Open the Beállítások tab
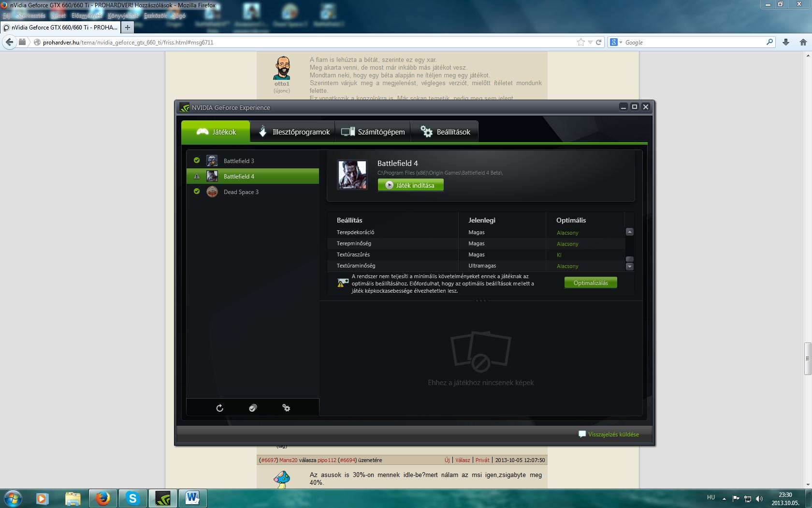Viewport: 812px width, 508px height. [445, 132]
